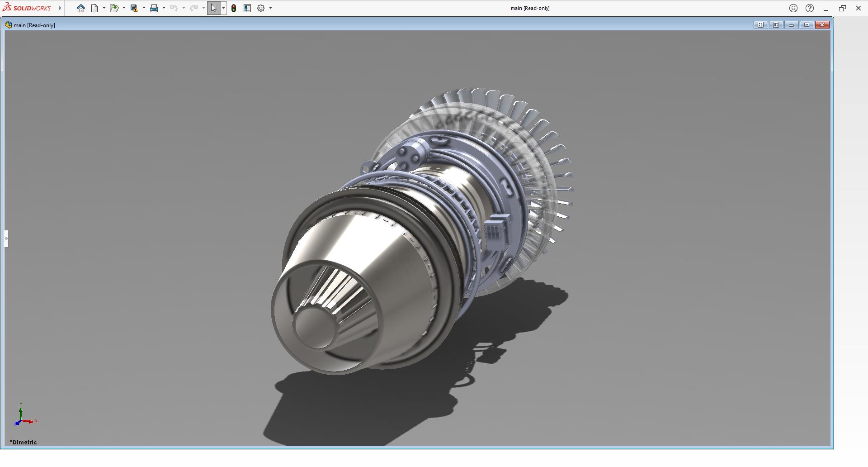Click the Print icon
868x467 pixels.
(x=154, y=8)
